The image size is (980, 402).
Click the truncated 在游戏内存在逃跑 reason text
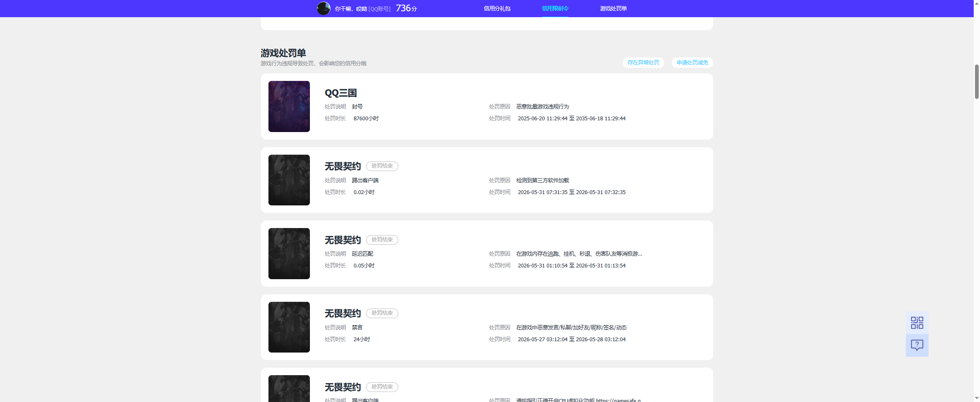(579, 254)
